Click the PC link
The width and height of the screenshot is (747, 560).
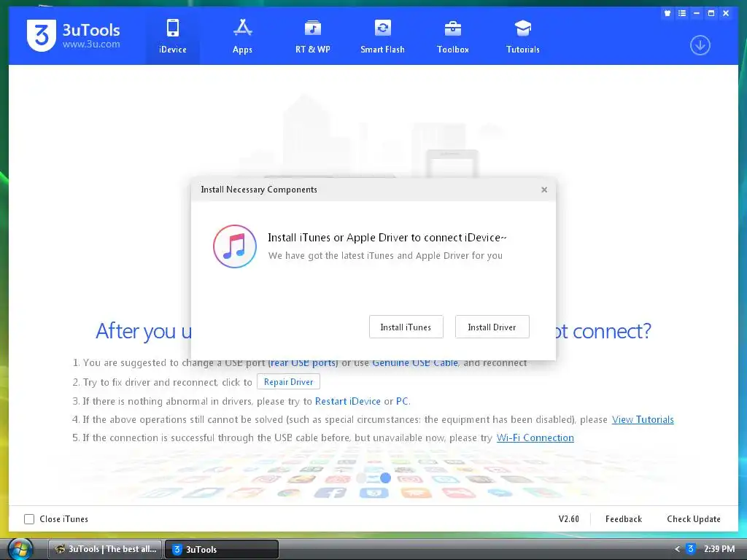click(x=402, y=402)
